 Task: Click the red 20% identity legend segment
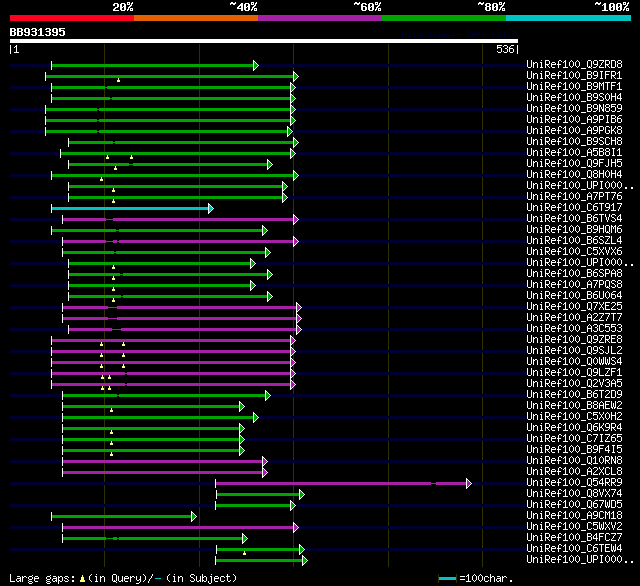click(72, 18)
